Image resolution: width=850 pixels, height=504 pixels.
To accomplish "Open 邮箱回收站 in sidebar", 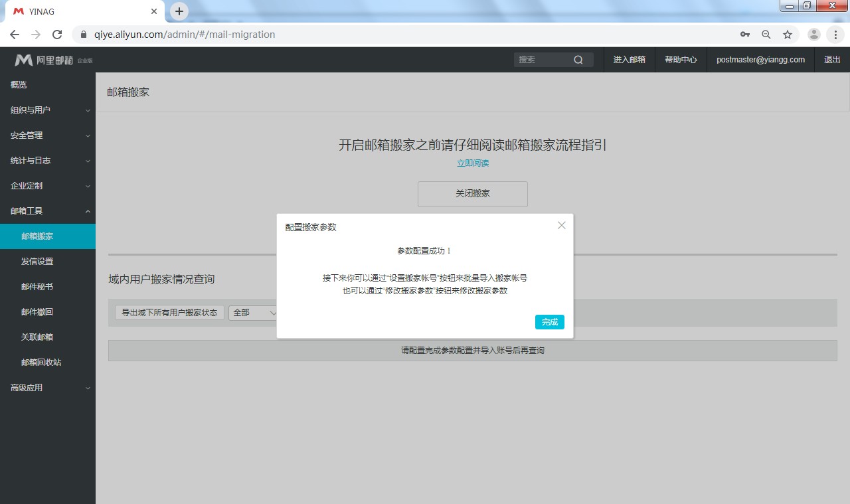I will [x=48, y=363].
